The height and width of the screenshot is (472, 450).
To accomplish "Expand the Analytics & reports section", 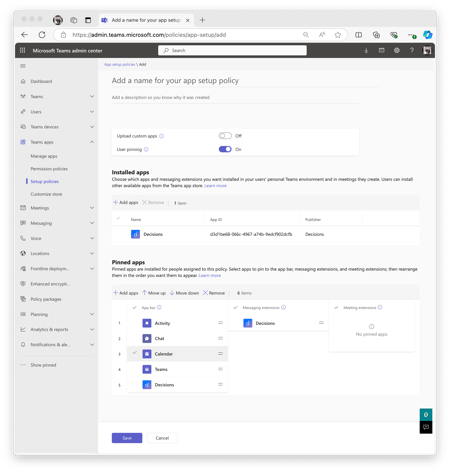I will click(x=92, y=329).
